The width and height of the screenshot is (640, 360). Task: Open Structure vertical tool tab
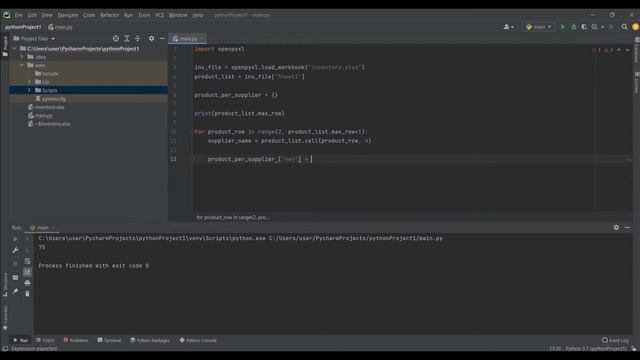(x=5, y=284)
